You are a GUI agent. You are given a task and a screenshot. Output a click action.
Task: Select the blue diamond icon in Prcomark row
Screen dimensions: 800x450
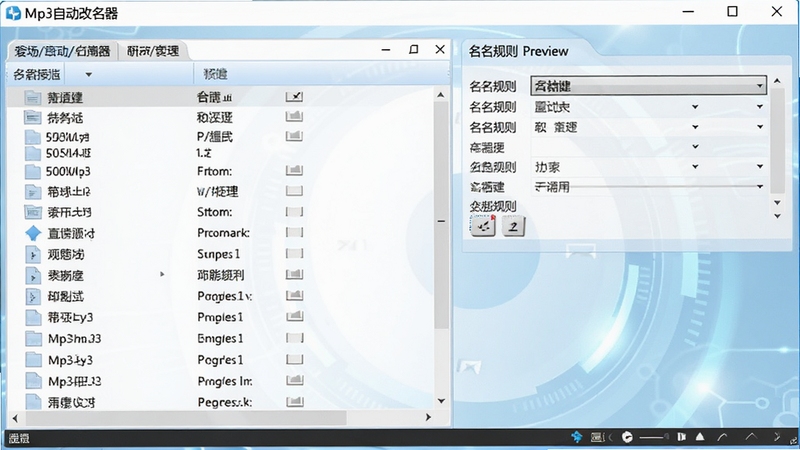coord(33,233)
